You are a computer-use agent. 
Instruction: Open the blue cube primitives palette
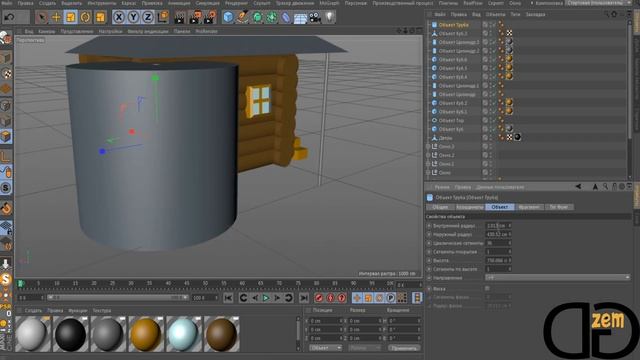pyautogui.click(x=228, y=17)
